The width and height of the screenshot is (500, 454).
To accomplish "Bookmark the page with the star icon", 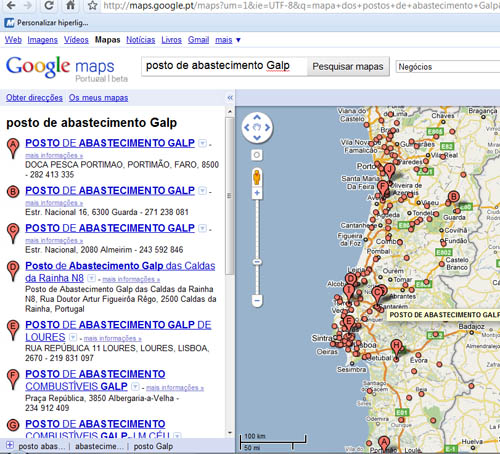I will coord(92,5).
